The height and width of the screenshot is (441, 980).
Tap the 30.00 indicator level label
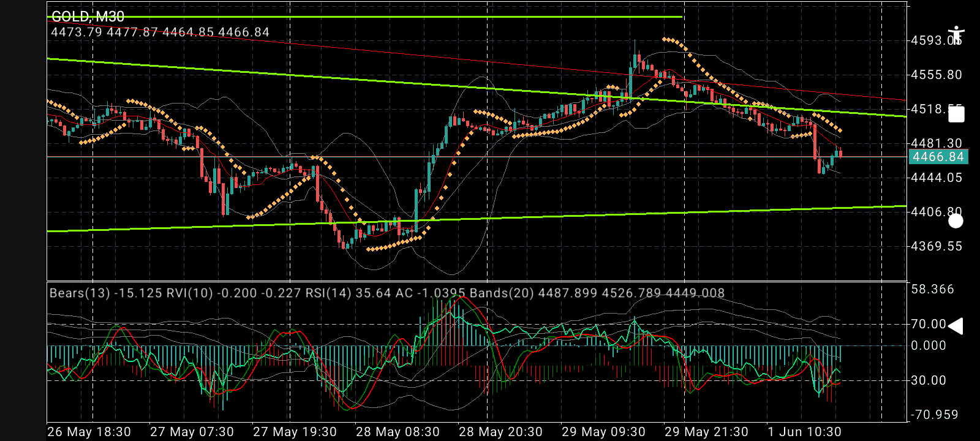tap(929, 380)
